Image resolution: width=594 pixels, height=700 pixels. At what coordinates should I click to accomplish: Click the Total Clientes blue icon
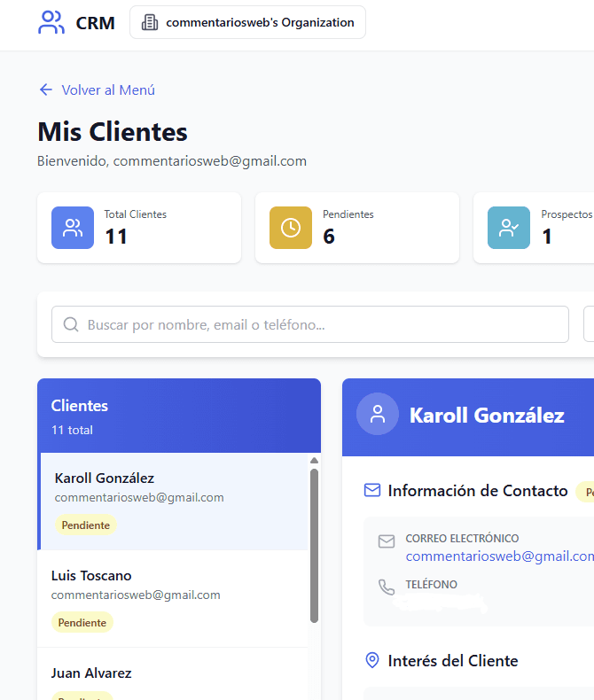pos(73,228)
